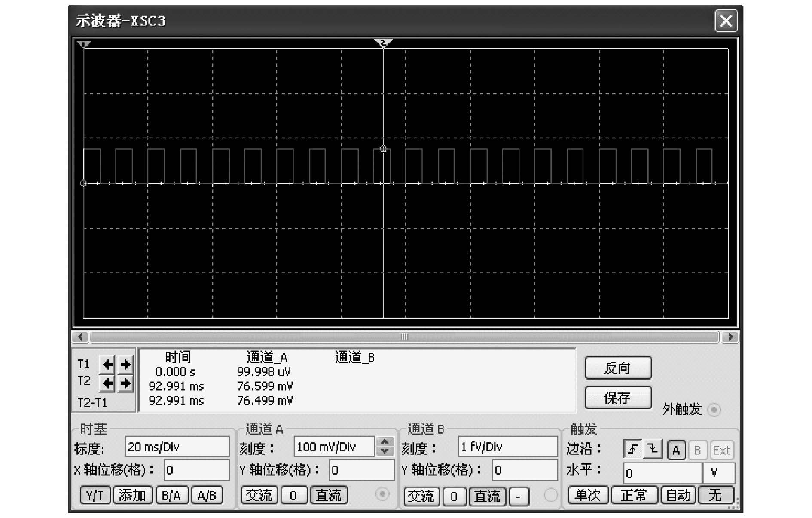The height and width of the screenshot is (518, 812).
Task: Click T1 time value 0.000 s
Action: 175,372
